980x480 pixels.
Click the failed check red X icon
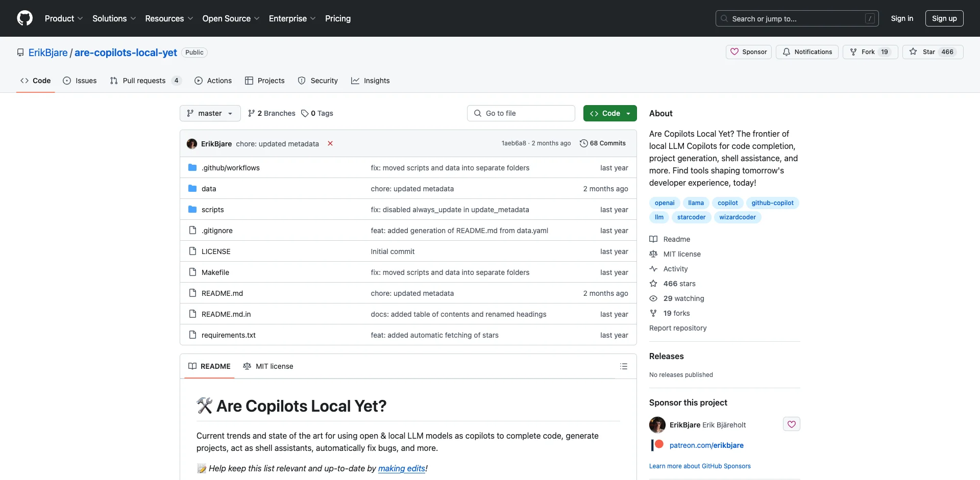pos(330,143)
